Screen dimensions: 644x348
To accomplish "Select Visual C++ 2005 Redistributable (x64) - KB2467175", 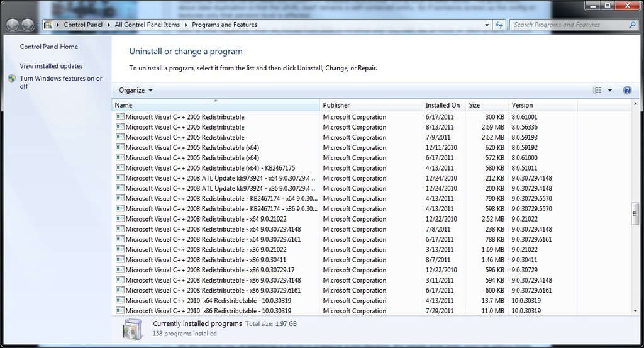I will (x=210, y=168).
